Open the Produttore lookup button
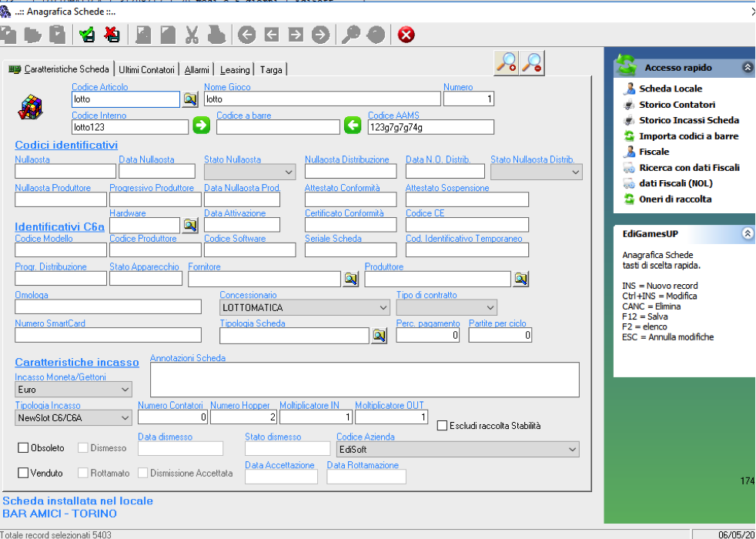 pos(520,279)
